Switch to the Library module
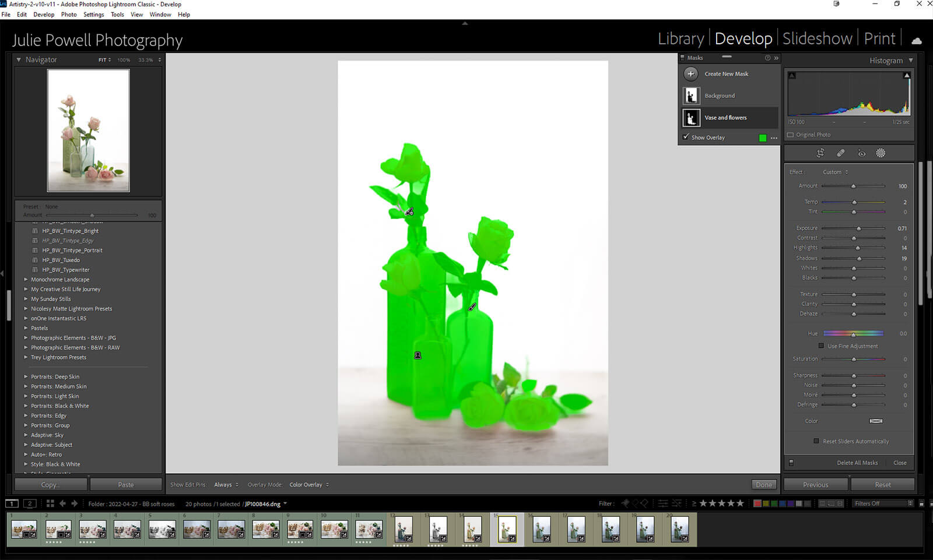The height and width of the screenshot is (560, 933). [x=681, y=38]
